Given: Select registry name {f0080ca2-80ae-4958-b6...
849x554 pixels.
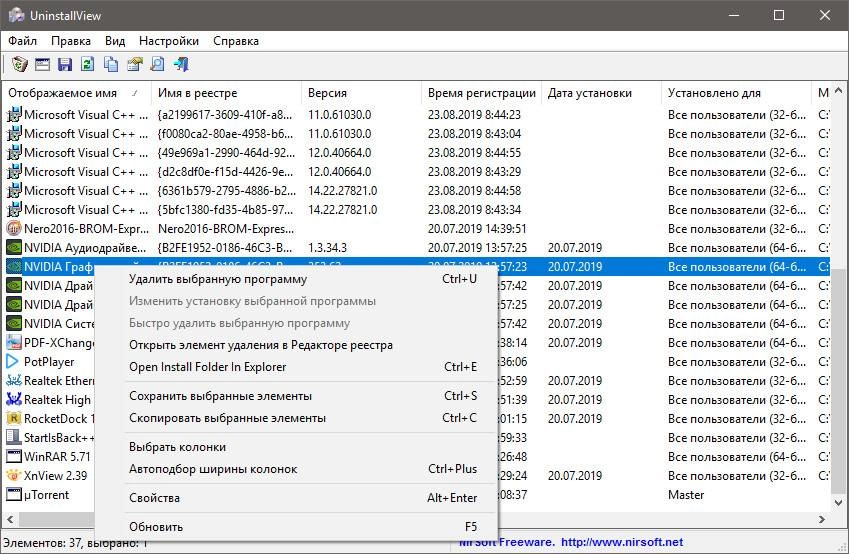Looking at the screenshot, I should pyautogui.click(x=225, y=134).
